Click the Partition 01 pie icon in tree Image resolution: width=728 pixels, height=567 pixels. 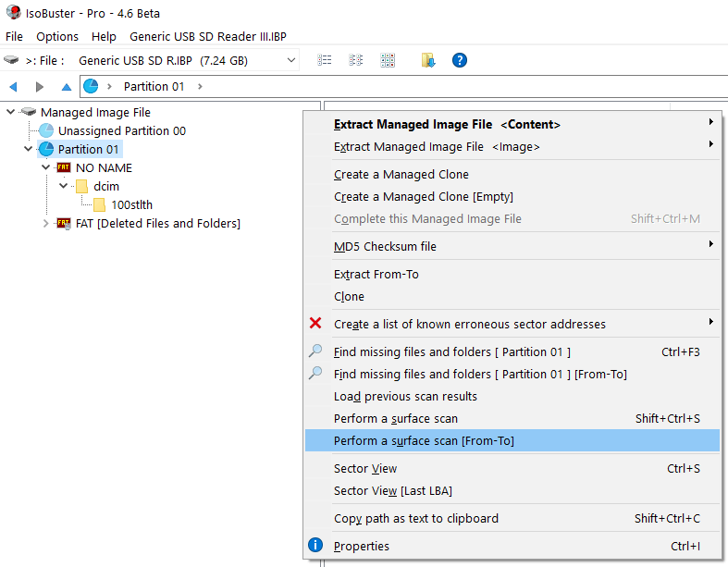(x=46, y=149)
